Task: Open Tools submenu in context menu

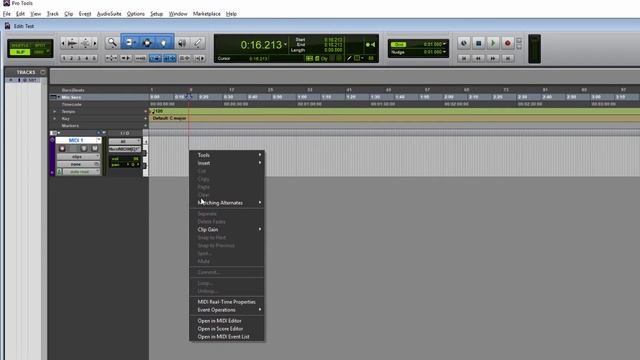Action: (227, 155)
